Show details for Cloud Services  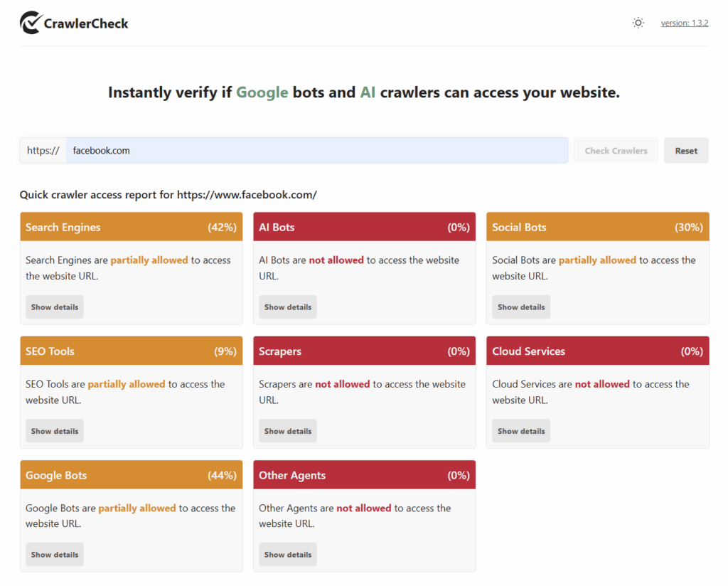tap(521, 431)
